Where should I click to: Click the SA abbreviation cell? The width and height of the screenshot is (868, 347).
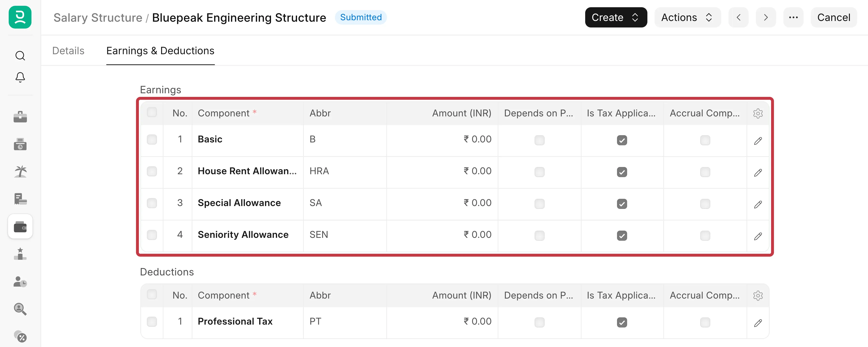(345, 204)
